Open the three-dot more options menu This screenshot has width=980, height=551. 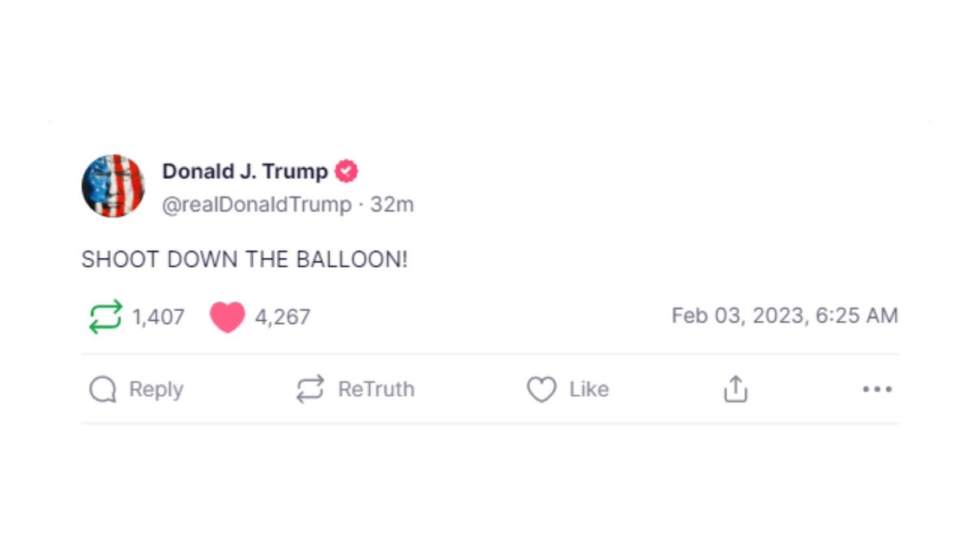(877, 389)
